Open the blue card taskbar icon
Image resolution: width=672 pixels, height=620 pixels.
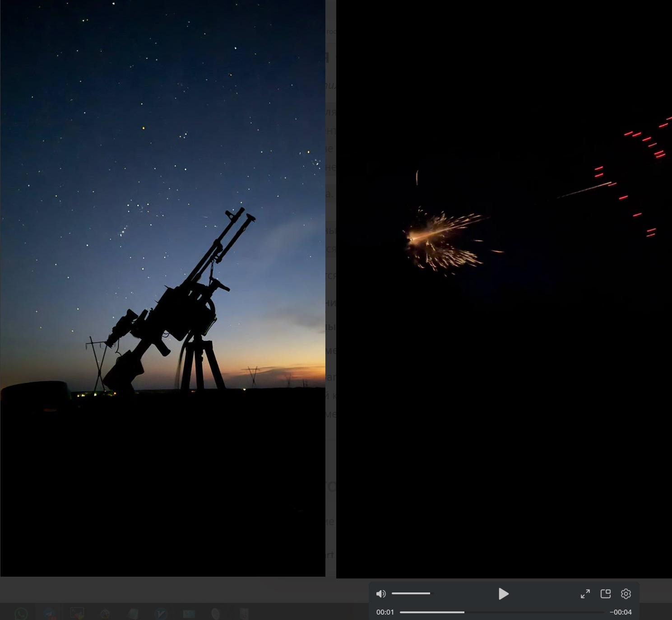coord(189,614)
